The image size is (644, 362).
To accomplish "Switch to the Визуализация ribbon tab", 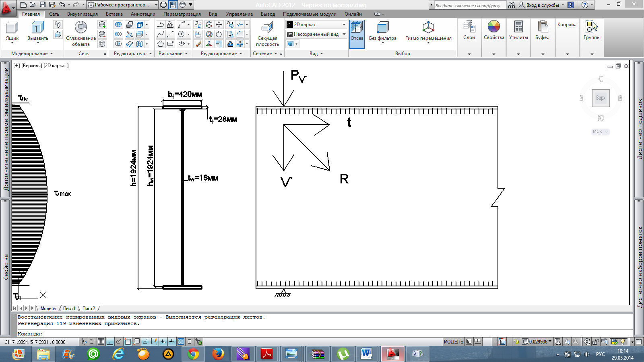I will pyautogui.click(x=83, y=14).
